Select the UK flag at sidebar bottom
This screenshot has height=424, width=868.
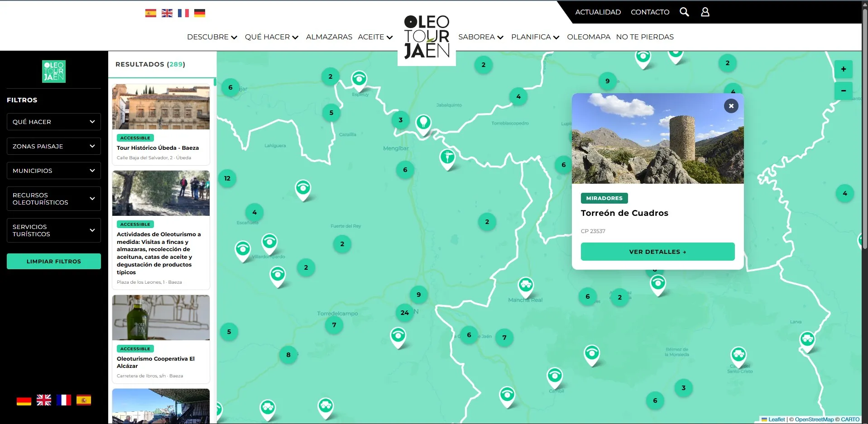click(x=44, y=400)
